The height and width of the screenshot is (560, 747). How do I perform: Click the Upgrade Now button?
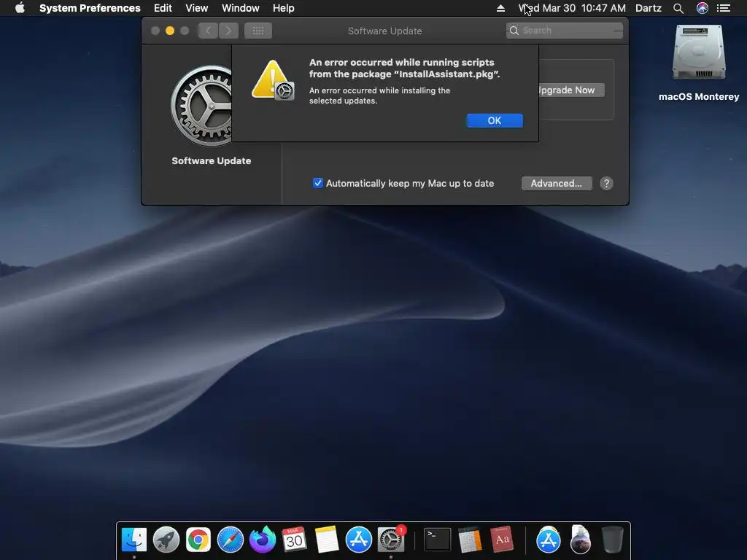571,90
